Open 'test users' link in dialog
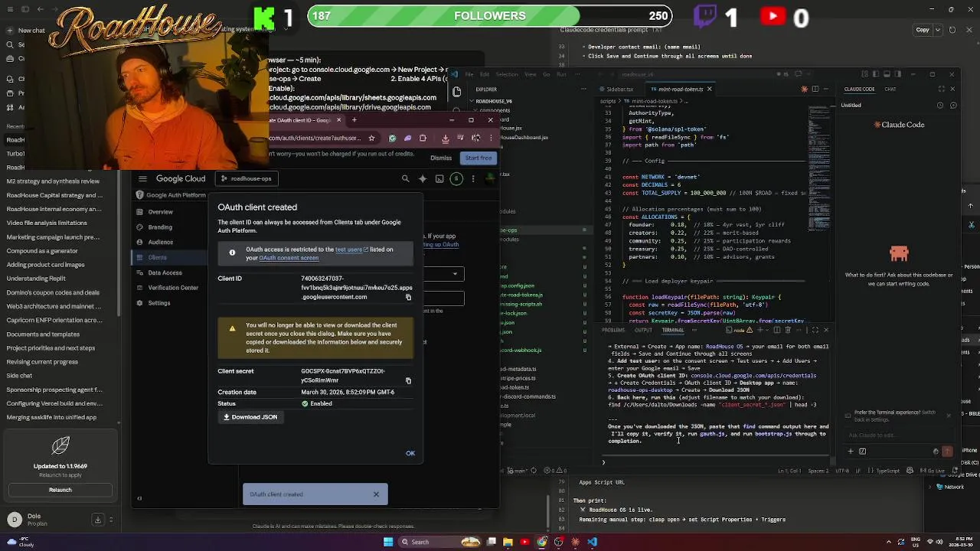980x551 pixels. click(351, 249)
